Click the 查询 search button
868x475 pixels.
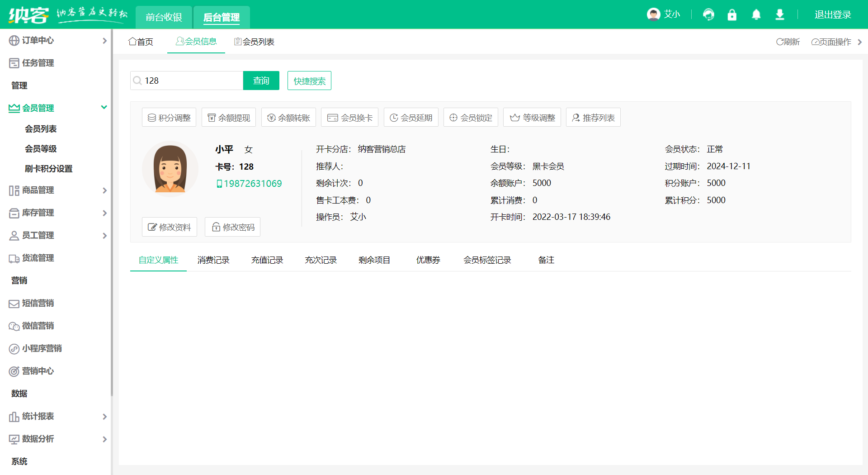tap(261, 80)
